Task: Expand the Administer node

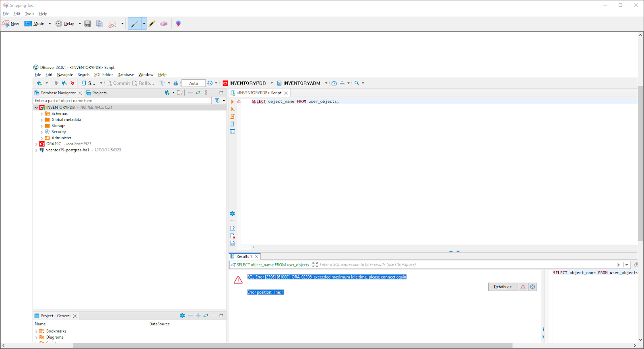Action: point(41,138)
